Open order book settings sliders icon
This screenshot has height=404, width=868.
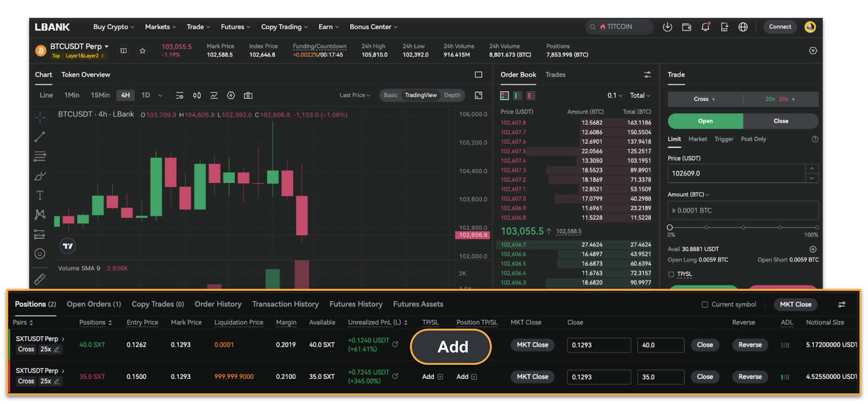pyautogui.click(x=647, y=74)
